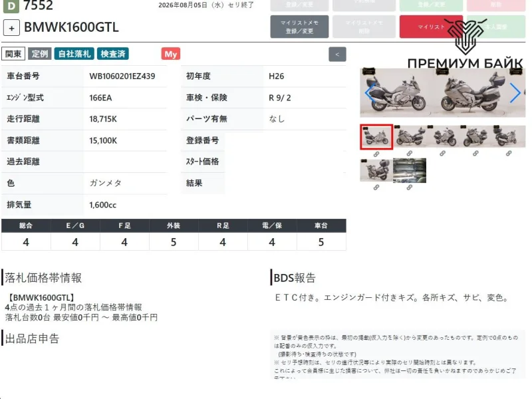This screenshot has width=532, height=399.
Task: Click the 自社落札 label
Action: click(74, 54)
